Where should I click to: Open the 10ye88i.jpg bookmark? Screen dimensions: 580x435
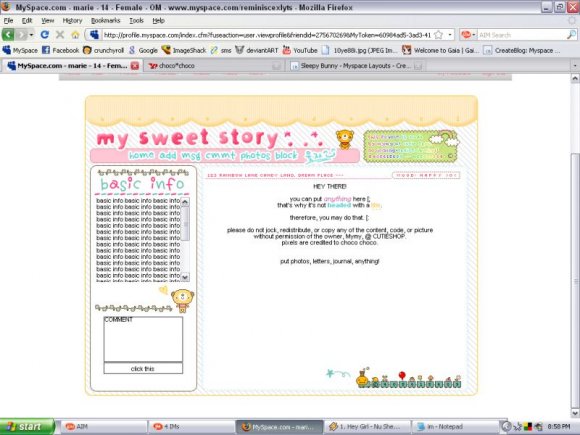click(359, 50)
